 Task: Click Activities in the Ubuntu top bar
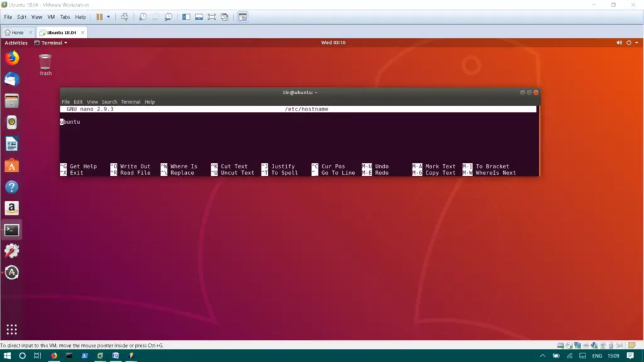point(14,43)
